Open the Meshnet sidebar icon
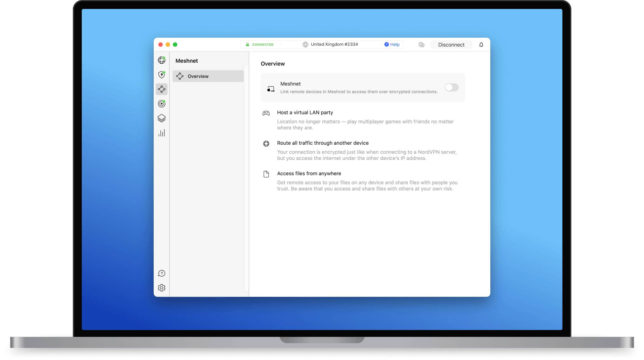This screenshot has width=644, height=360. coord(161,89)
